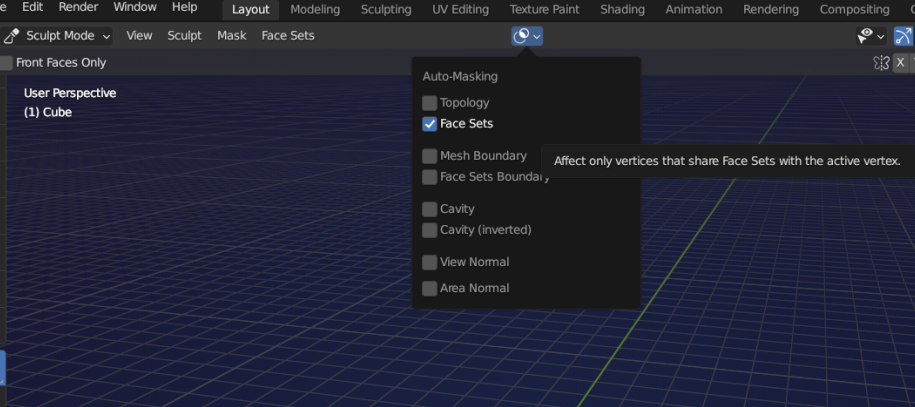Switch to the Rendering workspace tab
This screenshot has height=407, width=915.
(771, 10)
